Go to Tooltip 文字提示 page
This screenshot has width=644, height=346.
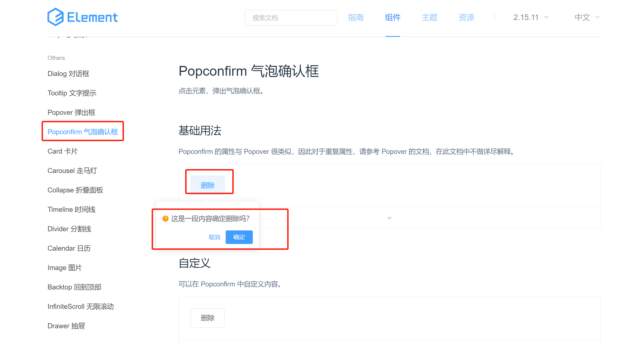(x=72, y=93)
